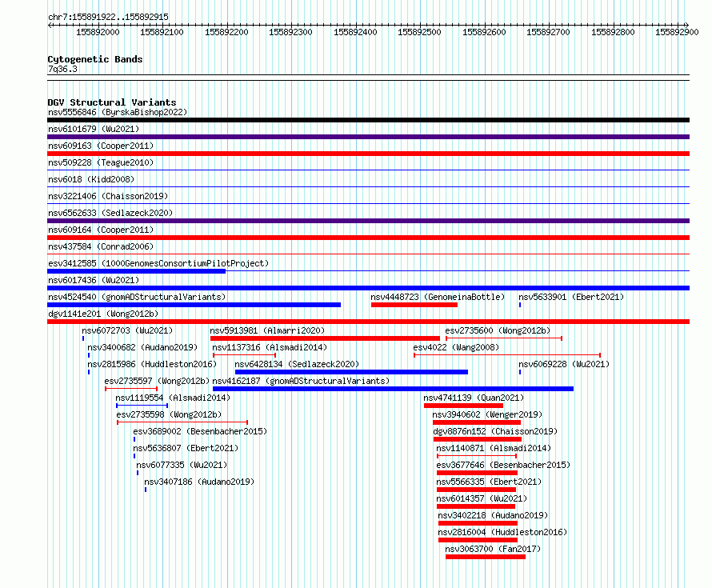Viewport: 712px width, 588px height.
Task: Click ruler position 155892500
Action: point(419,32)
